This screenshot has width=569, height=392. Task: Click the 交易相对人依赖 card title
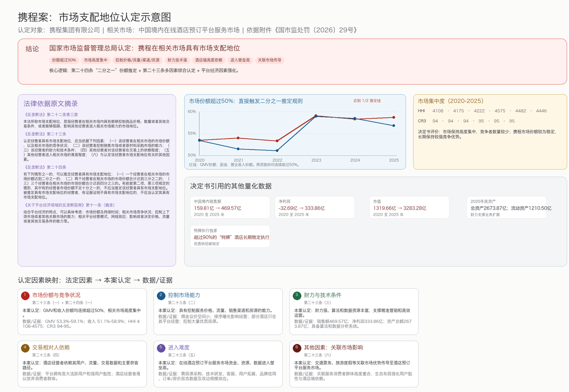click(51, 347)
